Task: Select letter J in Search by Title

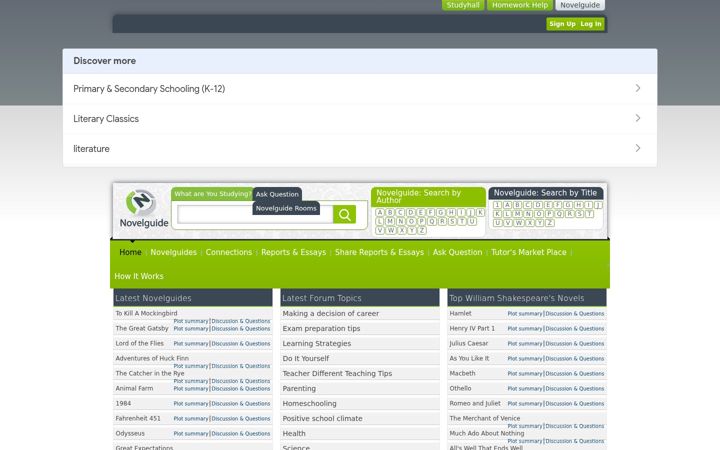Action: (598, 205)
